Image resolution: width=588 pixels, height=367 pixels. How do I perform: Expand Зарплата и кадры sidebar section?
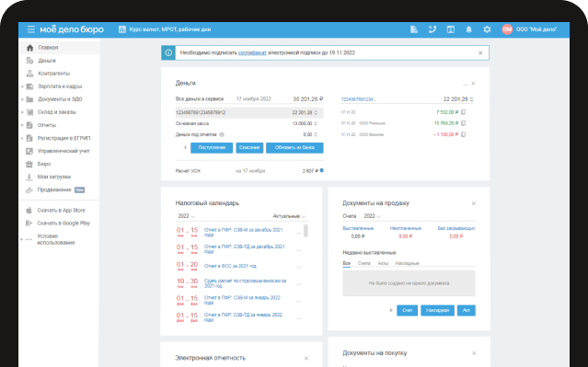click(22, 86)
